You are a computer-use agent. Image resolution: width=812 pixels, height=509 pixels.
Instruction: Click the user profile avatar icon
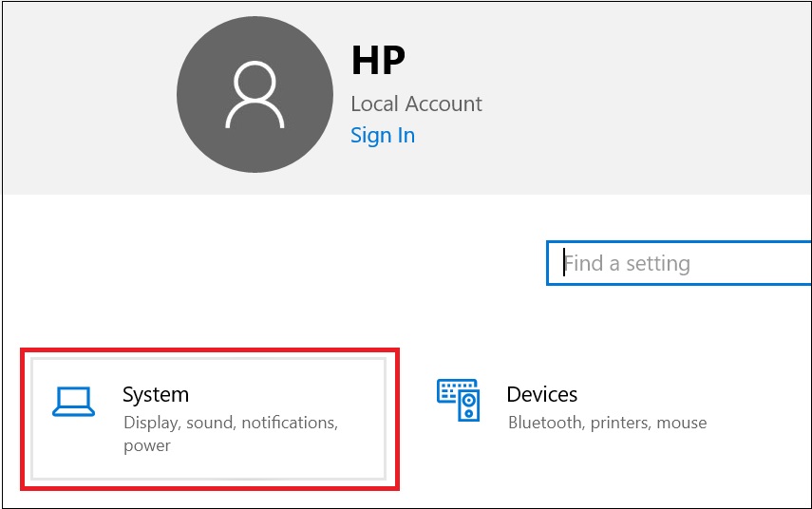pyautogui.click(x=255, y=94)
